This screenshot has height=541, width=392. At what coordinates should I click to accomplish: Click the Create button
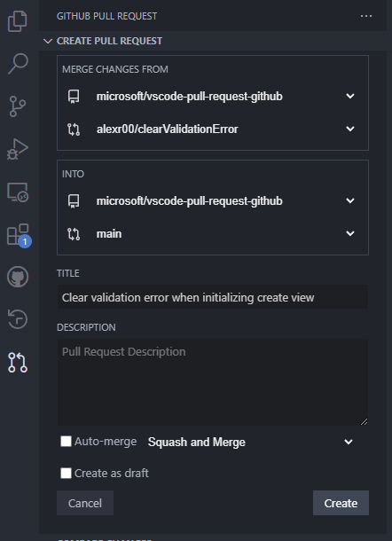pyautogui.click(x=341, y=503)
